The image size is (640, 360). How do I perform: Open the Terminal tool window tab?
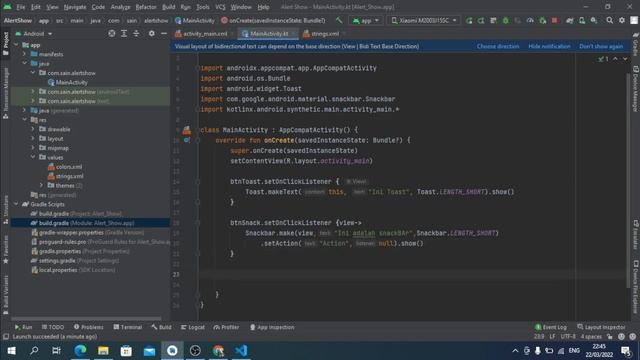click(x=128, y=327)
